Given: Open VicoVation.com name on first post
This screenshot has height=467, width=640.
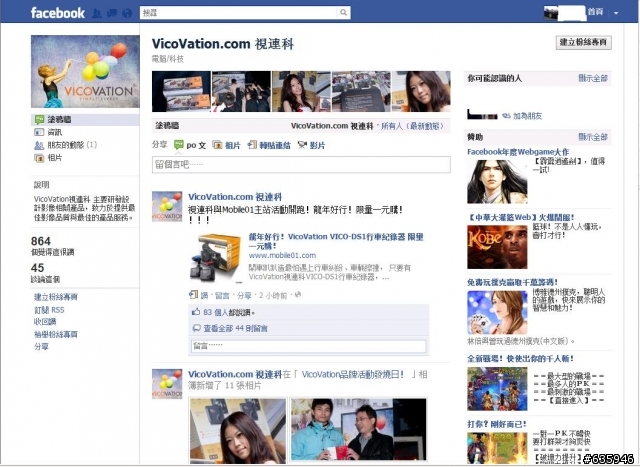Looking at the screenshot, I should [235, 197].
